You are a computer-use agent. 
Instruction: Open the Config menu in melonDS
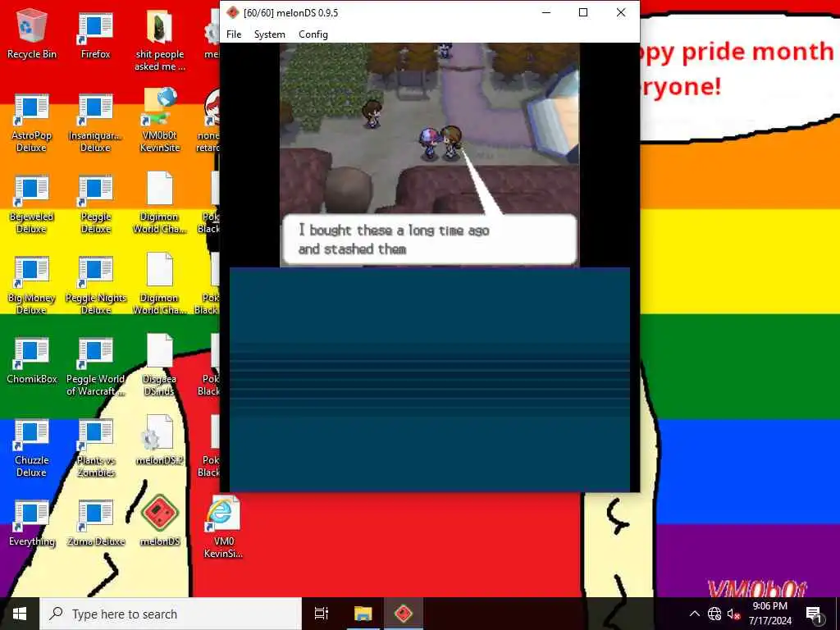click(313, 34)
